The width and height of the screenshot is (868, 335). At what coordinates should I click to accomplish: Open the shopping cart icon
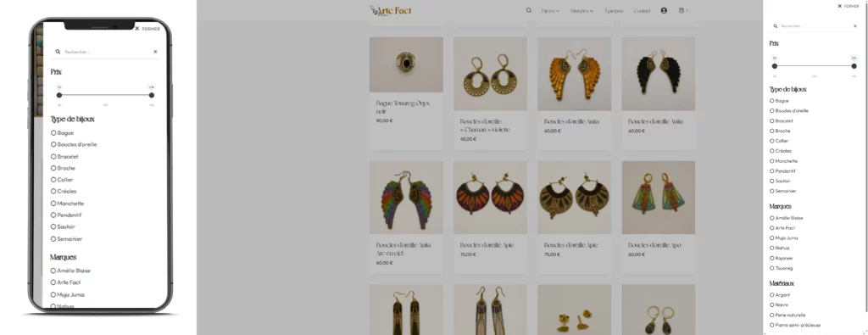coord(682,10)
